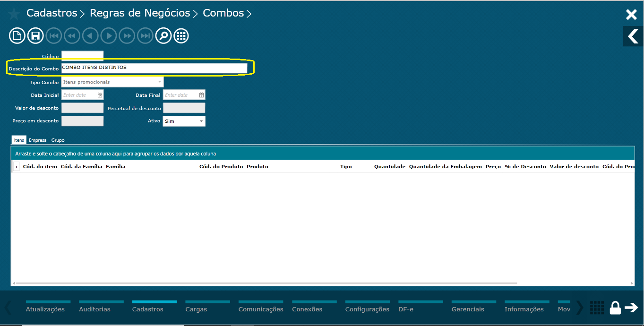Viewport: 644px width, 326px height.
Task: Sort by Cód. do item column
Action: point(40,167)
